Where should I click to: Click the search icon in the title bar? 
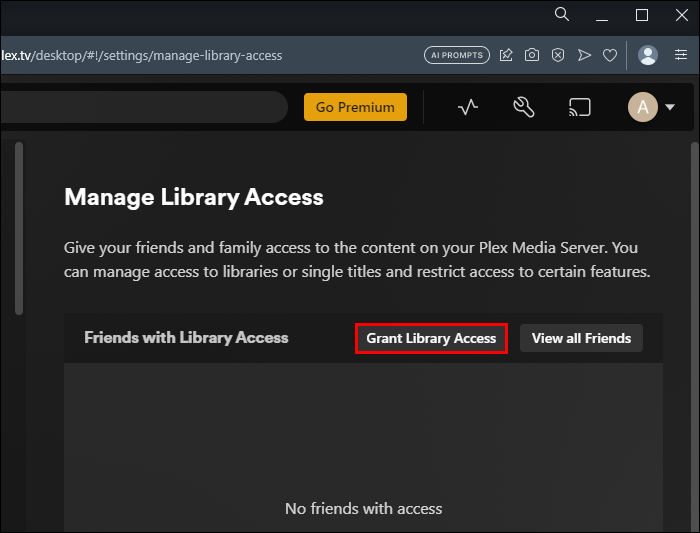tap(562, 14)
